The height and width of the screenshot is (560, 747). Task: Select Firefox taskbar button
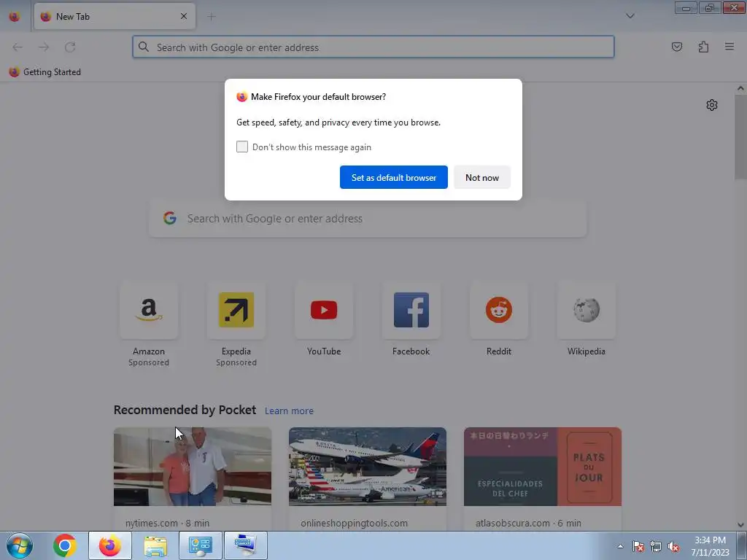click(110, 545)
